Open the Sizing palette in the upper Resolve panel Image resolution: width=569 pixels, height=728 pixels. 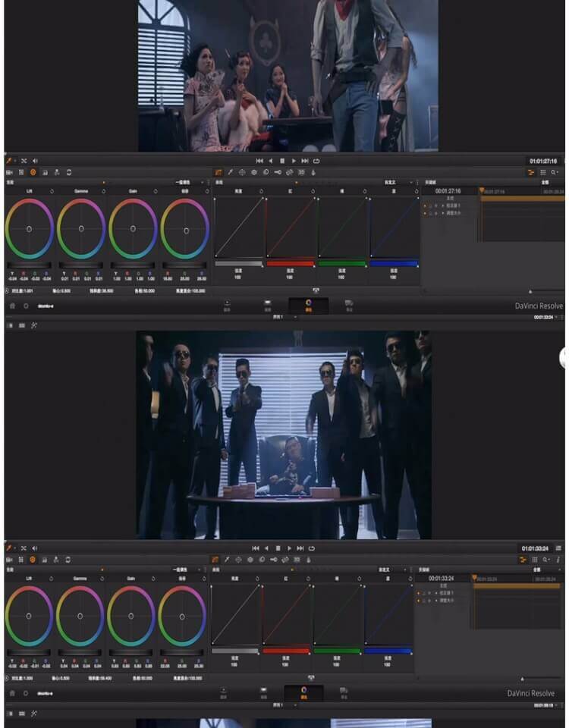pos(289,172)
